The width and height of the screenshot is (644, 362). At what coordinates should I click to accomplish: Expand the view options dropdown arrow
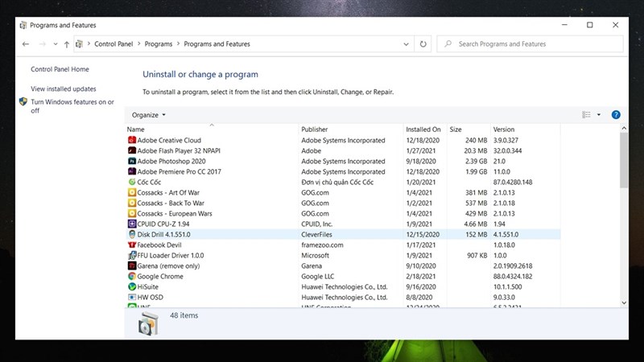point(599,115)
